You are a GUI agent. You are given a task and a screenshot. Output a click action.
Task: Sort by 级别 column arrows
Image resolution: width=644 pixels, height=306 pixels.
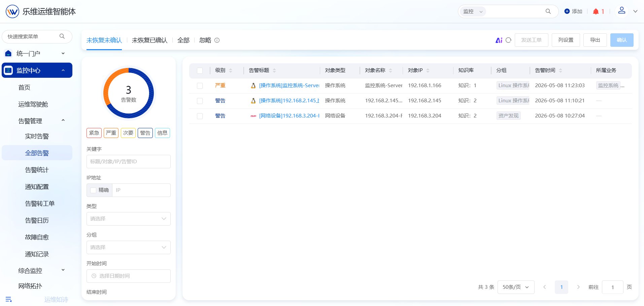(x=231, y=70)
